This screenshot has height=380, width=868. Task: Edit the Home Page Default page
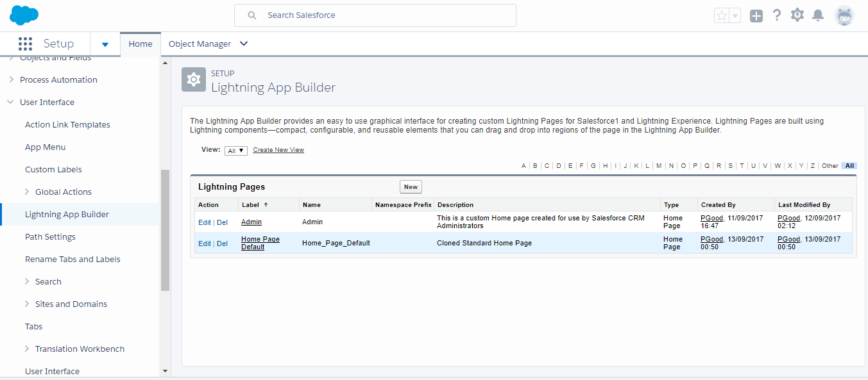point(204,244)
